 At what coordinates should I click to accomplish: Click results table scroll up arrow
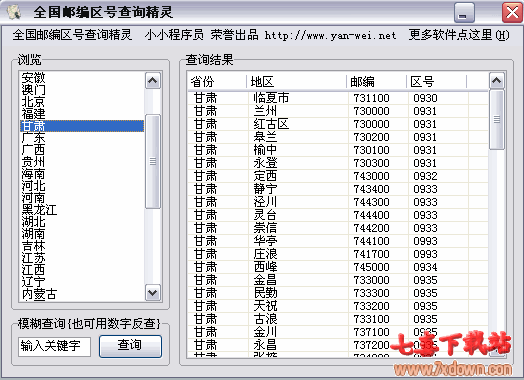497,81
